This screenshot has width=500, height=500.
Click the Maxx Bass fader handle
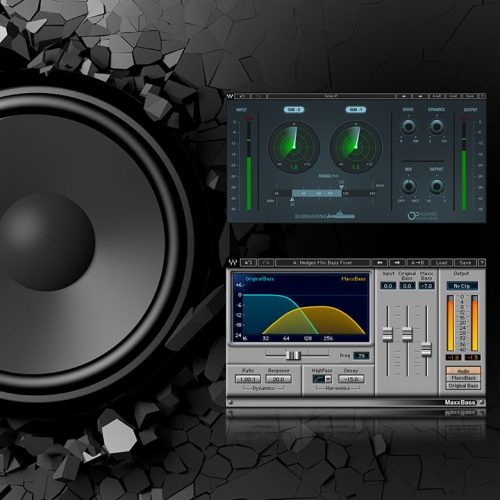coord(426,350)
